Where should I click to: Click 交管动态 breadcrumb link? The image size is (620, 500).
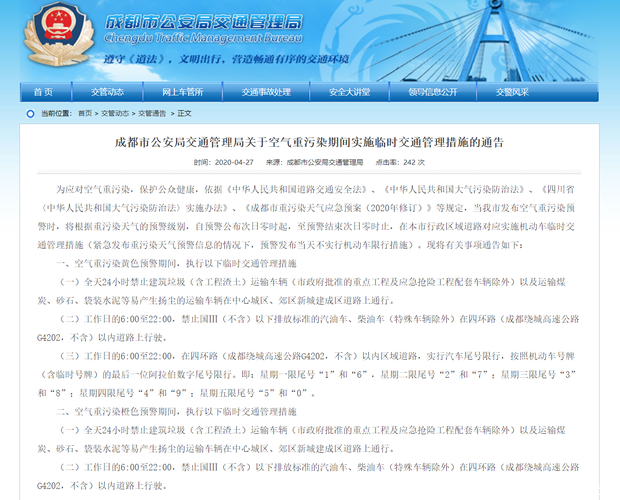(x=116, y=114)
